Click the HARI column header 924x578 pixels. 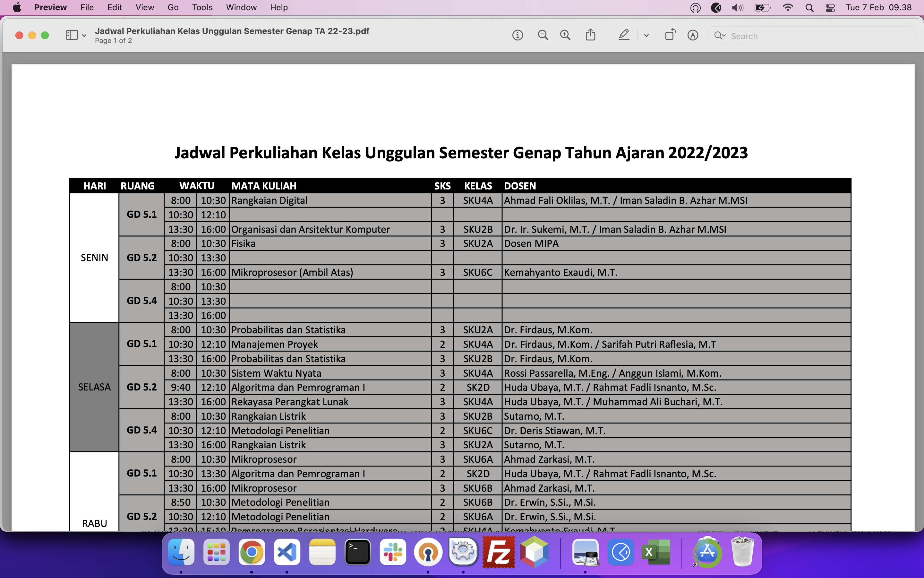coord(95,186)
